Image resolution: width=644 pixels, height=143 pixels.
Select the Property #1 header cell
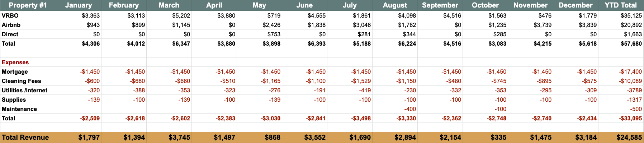[x=28, y=5]
